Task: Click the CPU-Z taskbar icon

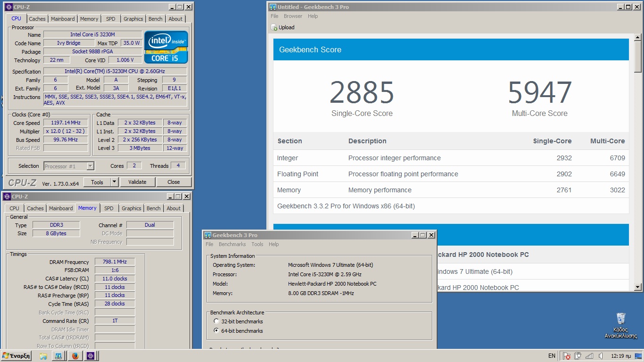Action: [x=91, y=356]
